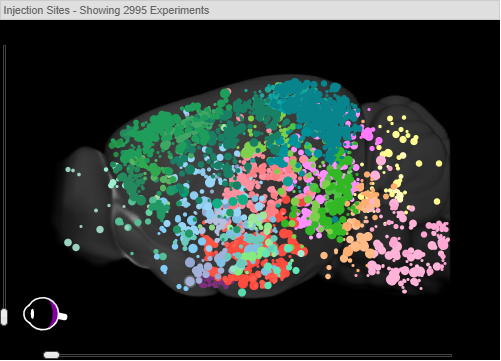
Task: Click the Injection Sites title bar
Action: coord(250,10)
